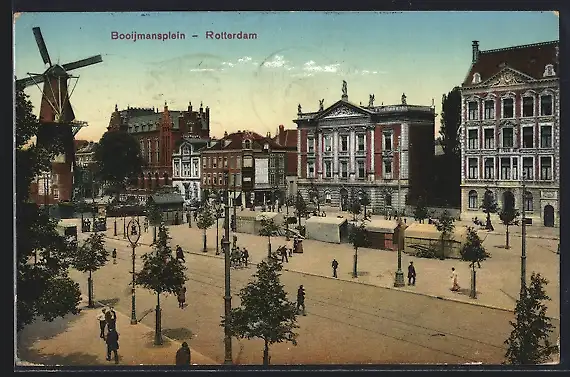Click the triangular pediment of the columned building

(x=344, y=110)
